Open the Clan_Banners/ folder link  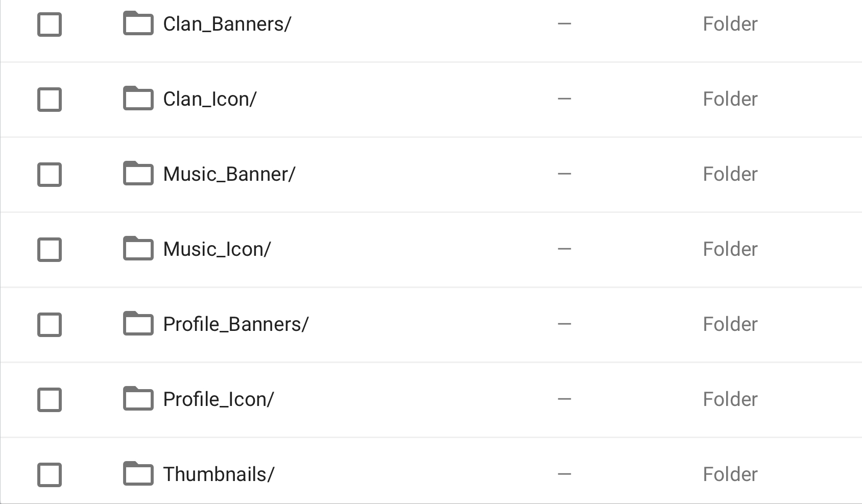[x=227, y=24]
